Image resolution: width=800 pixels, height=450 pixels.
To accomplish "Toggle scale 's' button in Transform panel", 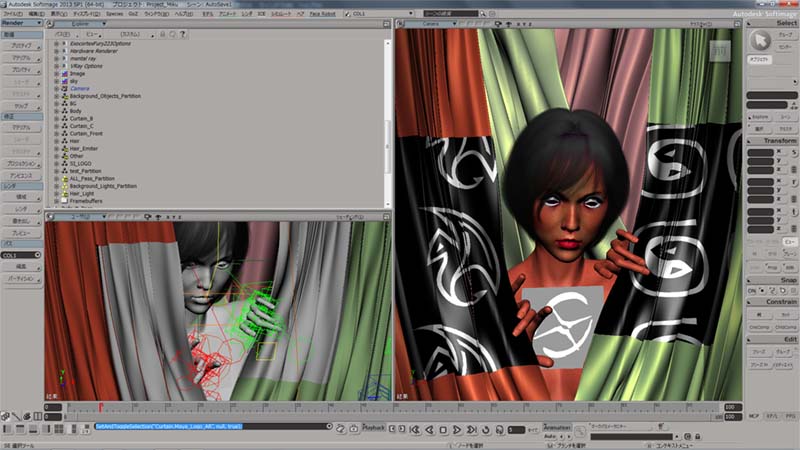I will tap(794, 152).
